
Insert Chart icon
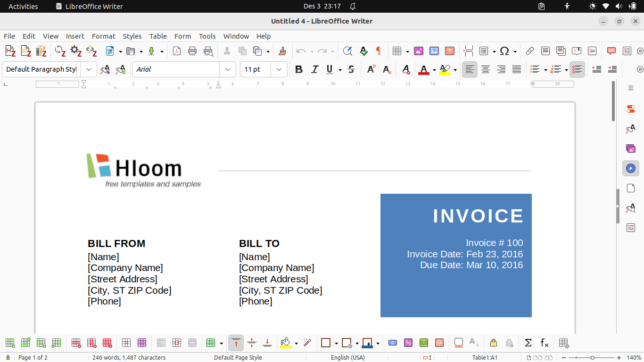pyautogui.click(x=434, y=51)
